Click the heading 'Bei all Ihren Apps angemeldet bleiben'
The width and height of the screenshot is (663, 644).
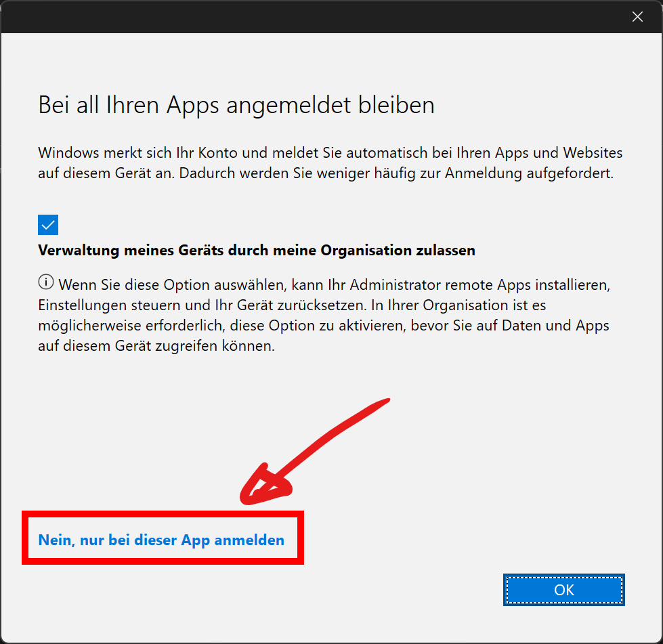(x=236, y=106)
